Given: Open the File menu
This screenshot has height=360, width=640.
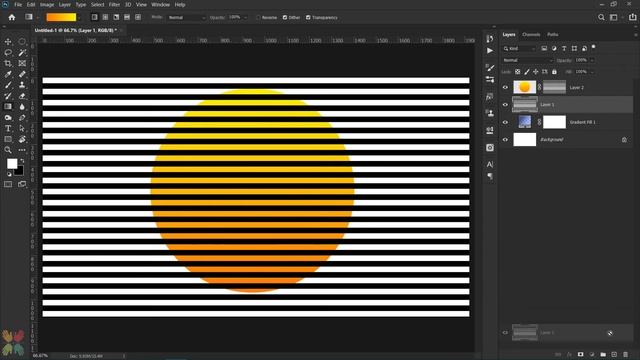Looking at the screenshot, I should pyautogui.click(x=18, y=4).
